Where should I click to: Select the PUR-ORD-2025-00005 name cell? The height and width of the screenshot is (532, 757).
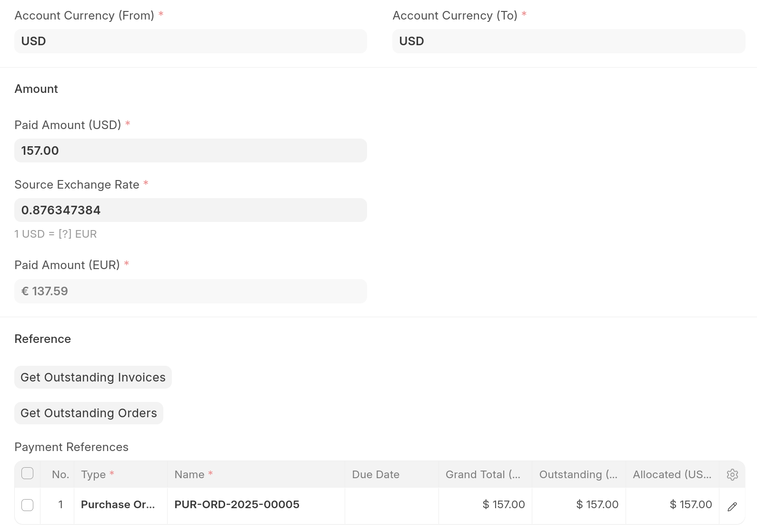pyautogui.click(x=256, y=505)
